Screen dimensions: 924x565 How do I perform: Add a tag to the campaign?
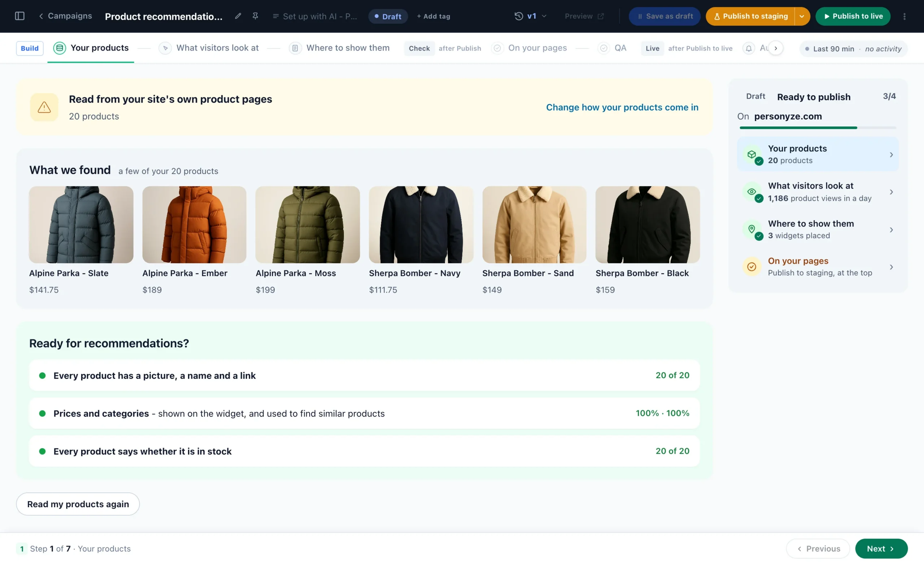pyautogui.click(x=433, y=16)
